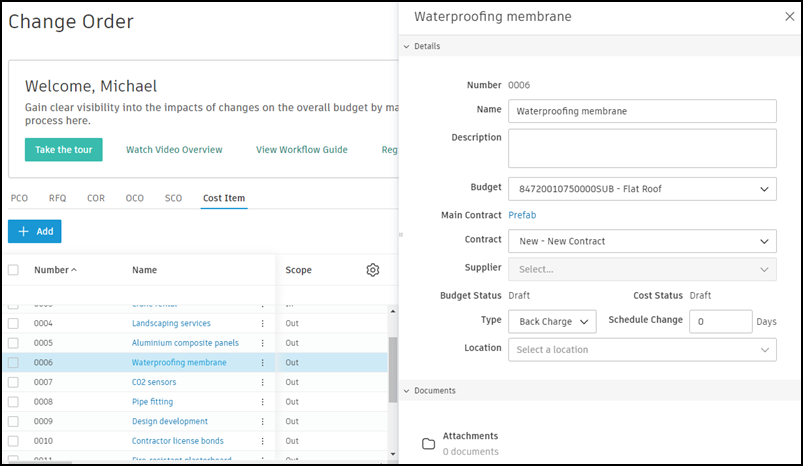
Task: Open row menu for Pipe fitting
Action: click(x=263, y=402)
